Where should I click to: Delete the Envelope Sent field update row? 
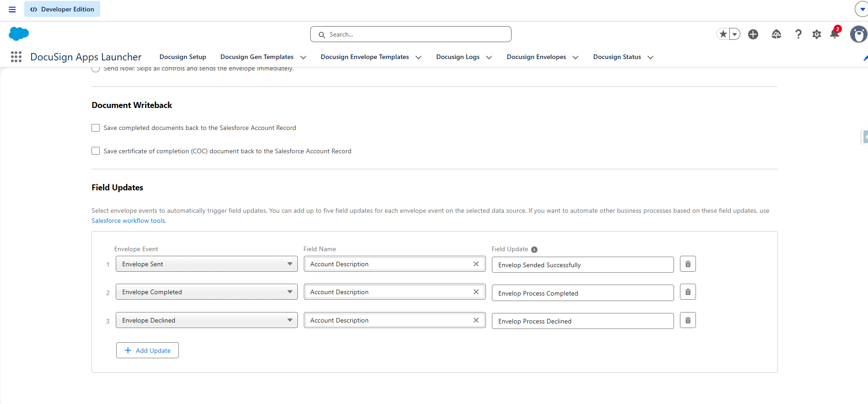click(688, 264)
